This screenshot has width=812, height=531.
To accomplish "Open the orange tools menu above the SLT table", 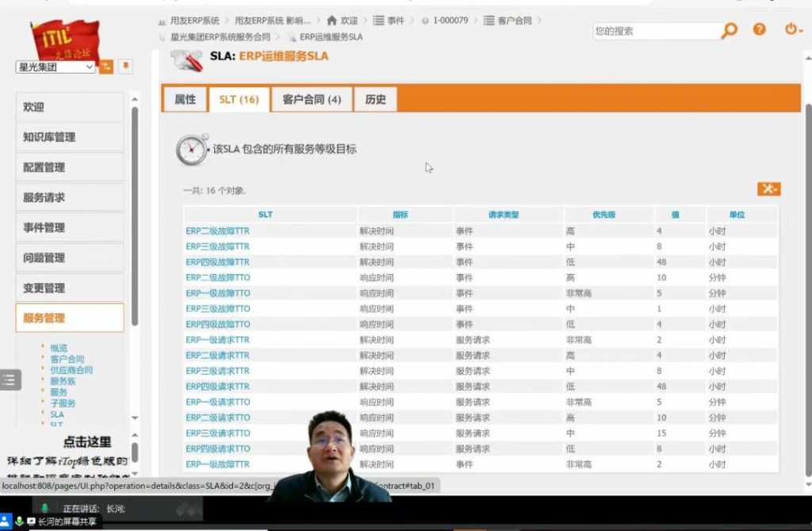I will tap(768, 189).
